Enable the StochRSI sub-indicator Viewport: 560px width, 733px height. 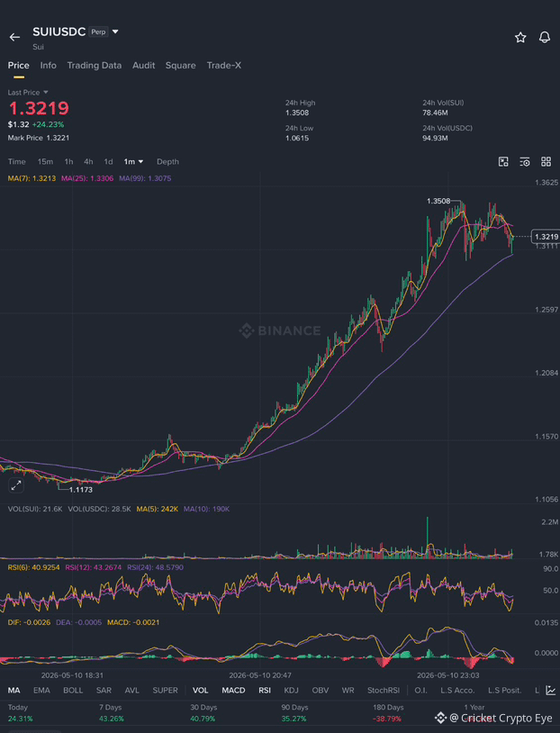(384, 691)
